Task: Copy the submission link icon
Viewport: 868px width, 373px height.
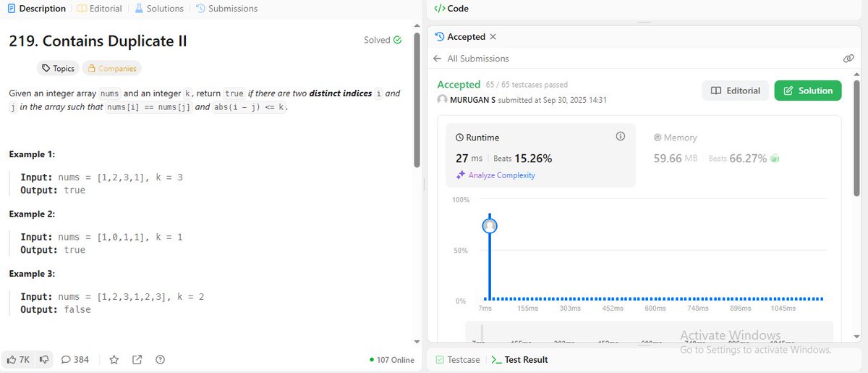Action: coord(848,59)
